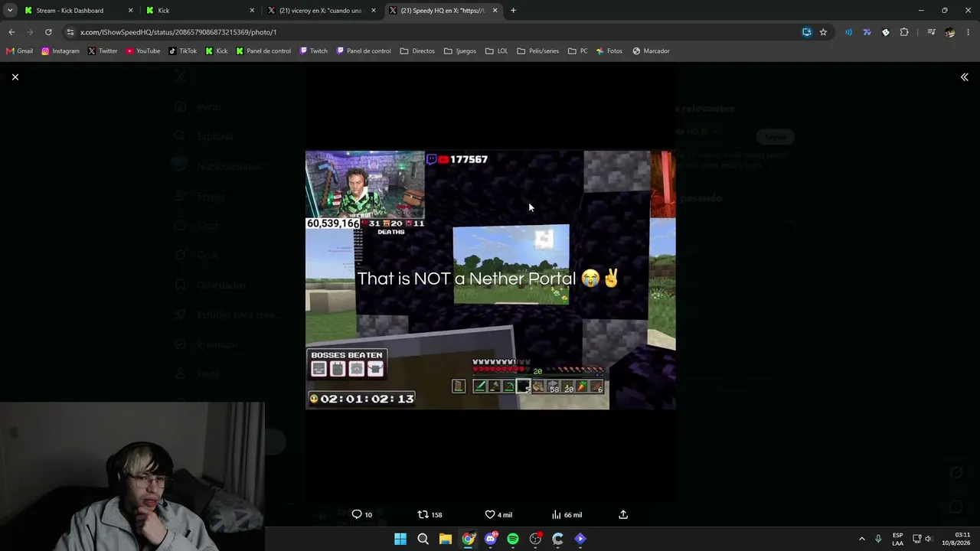Open File Explorer from the taskbar

446,539
